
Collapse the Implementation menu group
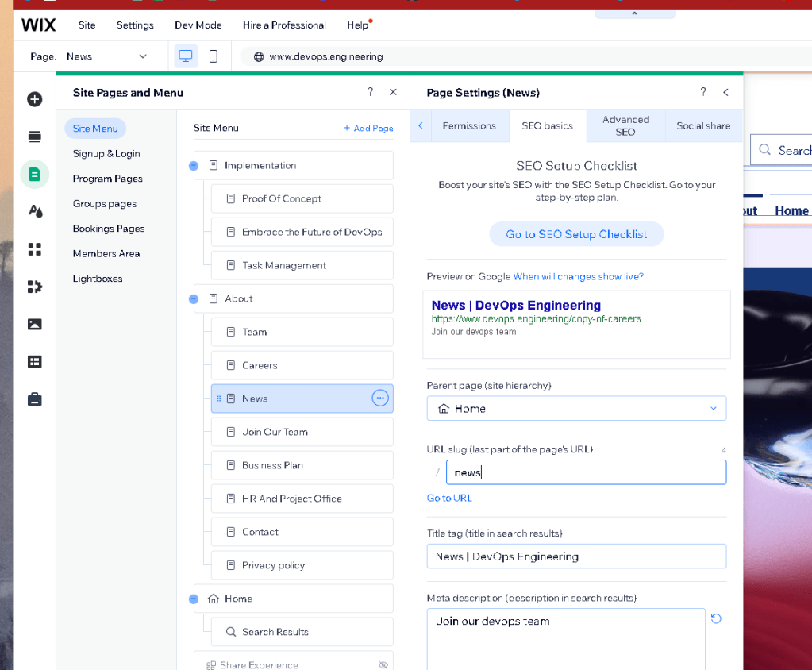point(194,166)
